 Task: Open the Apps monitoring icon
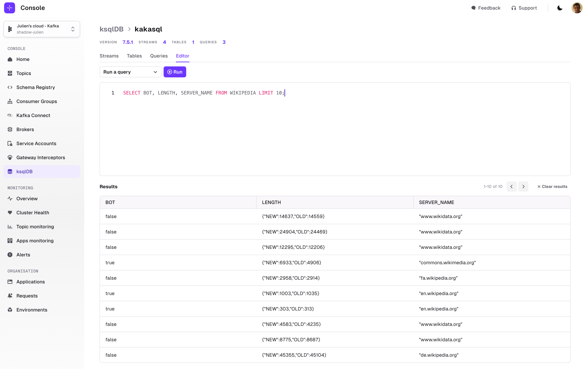(x=10, y=241)
